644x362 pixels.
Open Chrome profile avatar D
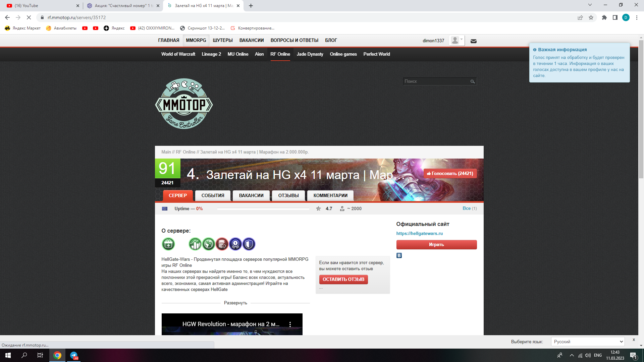tap(626, 17)
